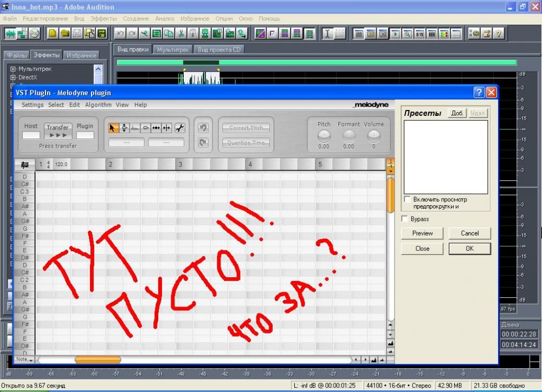
Task: Click the scale/clef icon left of the ruler
Action: (x=24, y=165)
